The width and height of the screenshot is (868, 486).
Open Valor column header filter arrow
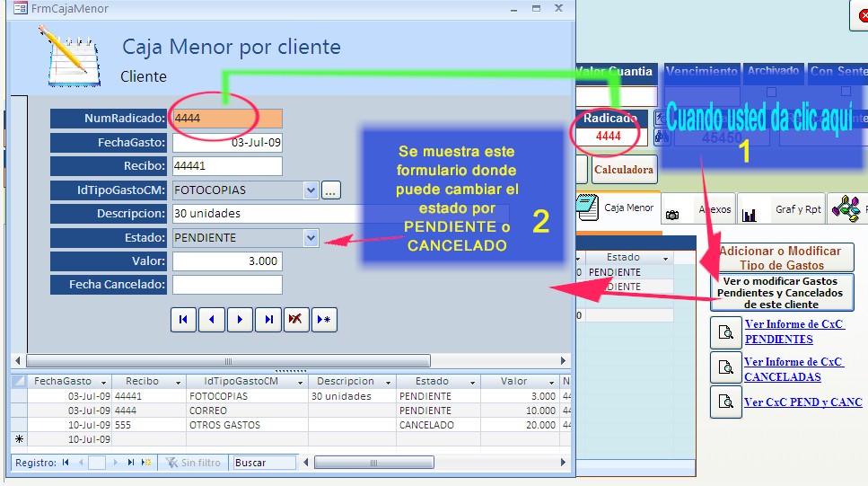click(x=551, y=383)
